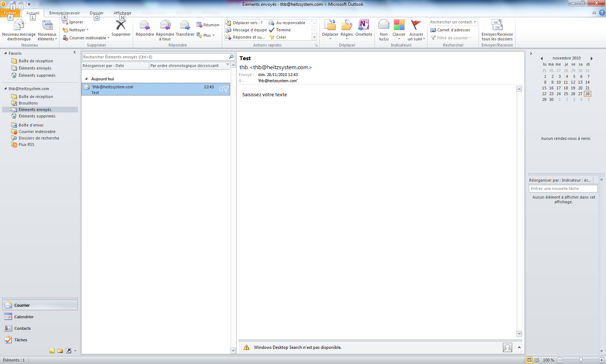Image resolution: width=606 pixels, height=364 pixels.
Task: Open the Contacts navigation button
Action: (x=40, y=328)
